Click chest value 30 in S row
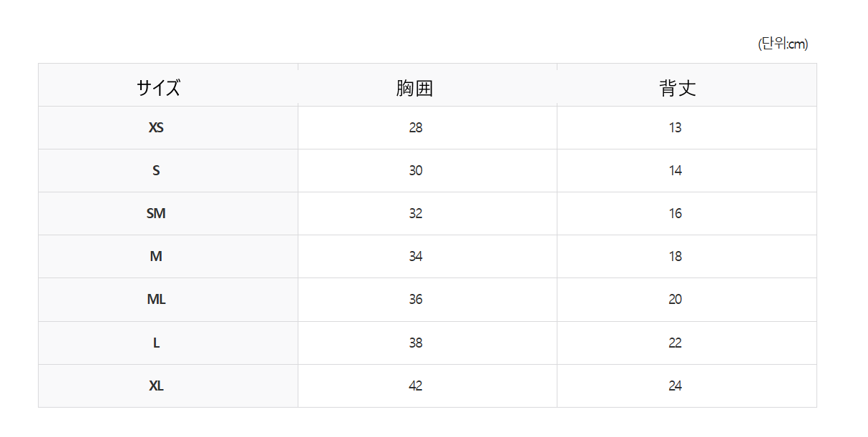868x437 pixels. pos(416,171)
